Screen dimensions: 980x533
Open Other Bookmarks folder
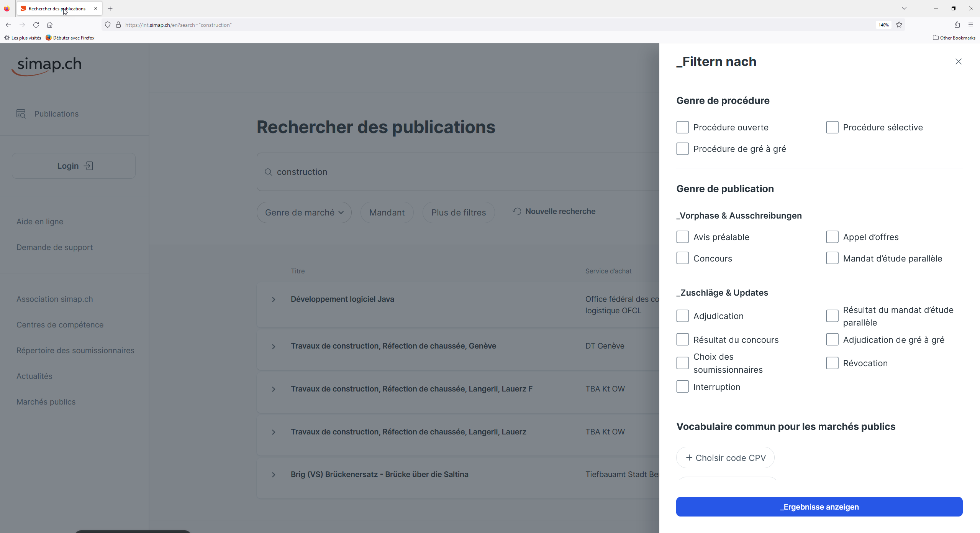(954, 38)
